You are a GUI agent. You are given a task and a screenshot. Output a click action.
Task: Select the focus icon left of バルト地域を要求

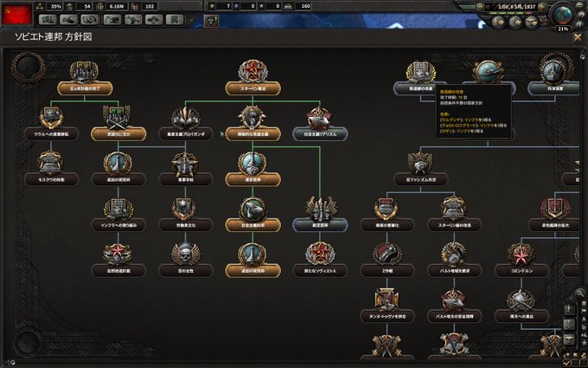pyautogui.click(x=387, y=255)
